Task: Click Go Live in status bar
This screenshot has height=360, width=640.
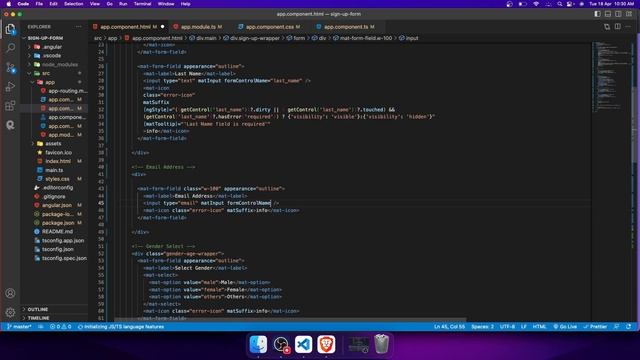Action: (565, 327)
